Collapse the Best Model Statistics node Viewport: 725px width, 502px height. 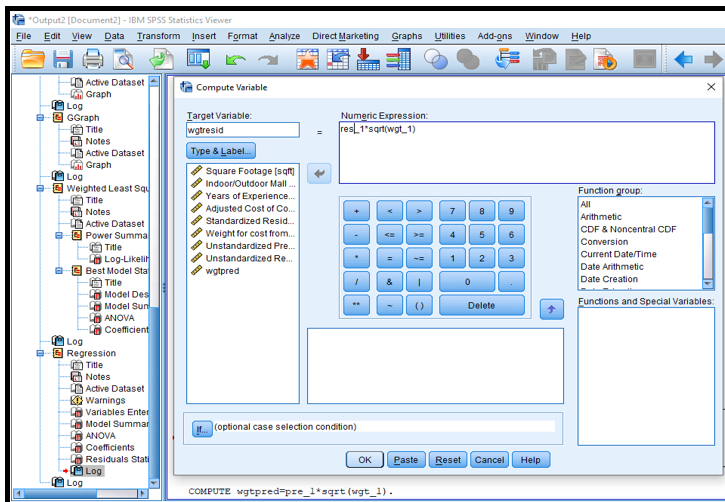point(59,271)
